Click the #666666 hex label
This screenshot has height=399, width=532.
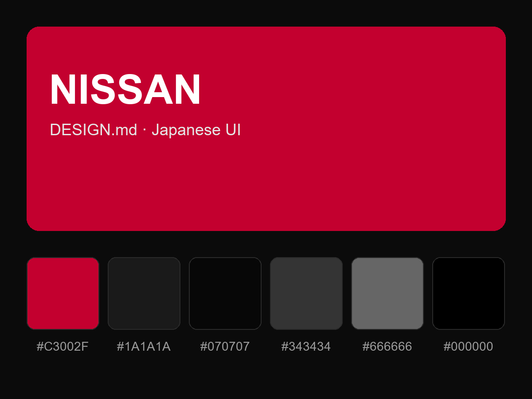click(387, 347)
